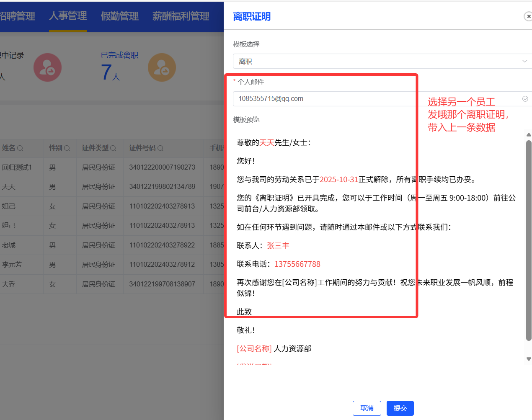Image resolution: width=532 pixels, height=420 pixels.
Task: Click ID number 110102202403278912
Action: pyautogui.click(x=162, y=265)
